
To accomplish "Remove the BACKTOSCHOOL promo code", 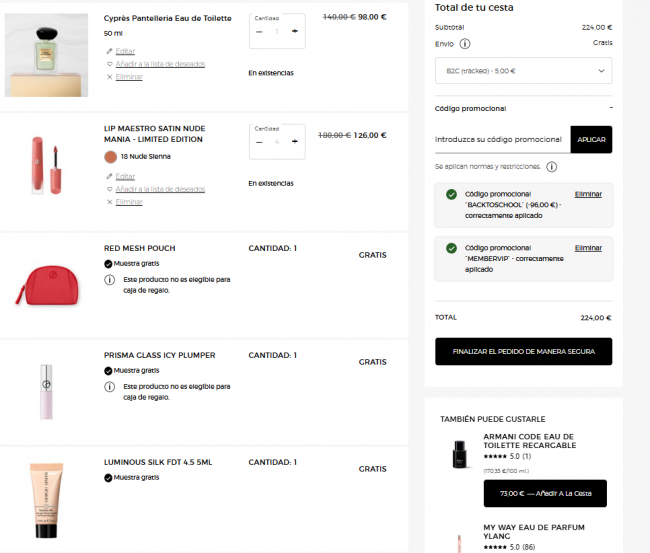I will pyautogui.click(x=588, y=194).
